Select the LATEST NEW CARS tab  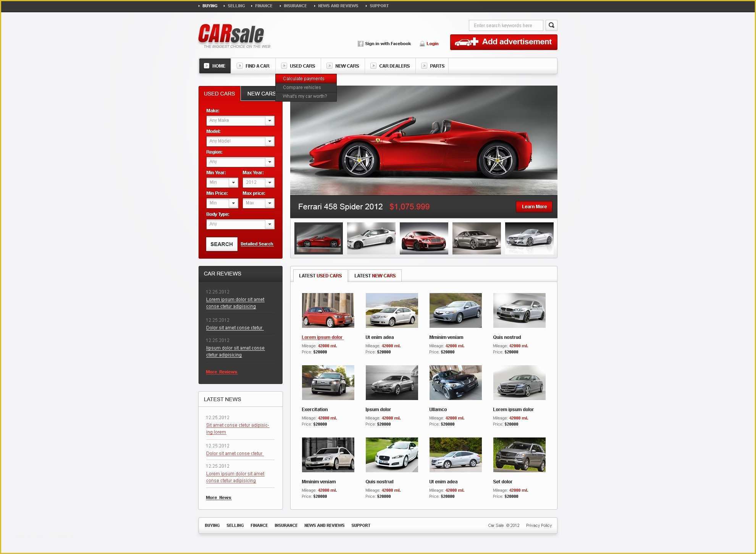point(374,275)
